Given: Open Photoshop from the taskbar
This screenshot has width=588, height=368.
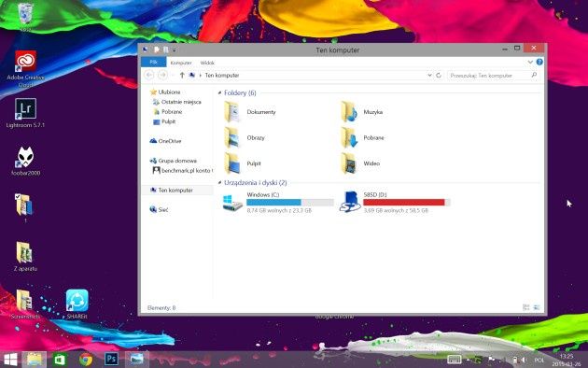Looking at the screenshot, I should click(111, 360).
